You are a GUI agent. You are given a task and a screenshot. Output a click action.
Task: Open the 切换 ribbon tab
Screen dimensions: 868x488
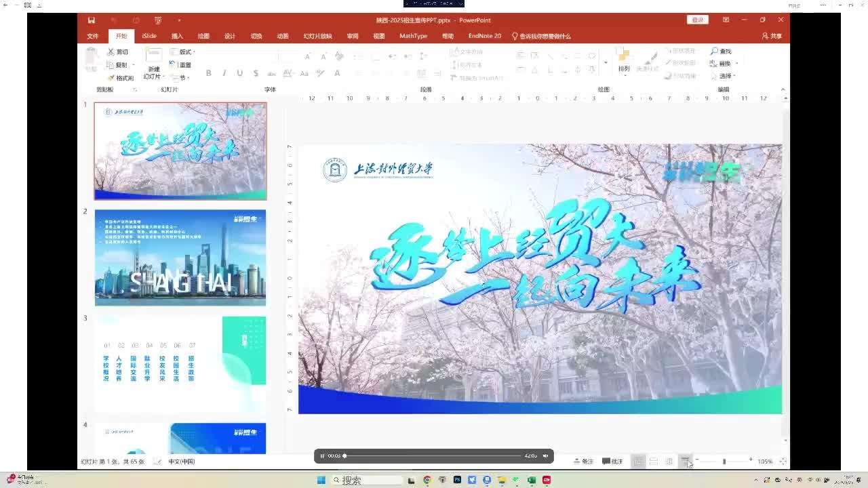pyautogui.click(x=256, y=36)
